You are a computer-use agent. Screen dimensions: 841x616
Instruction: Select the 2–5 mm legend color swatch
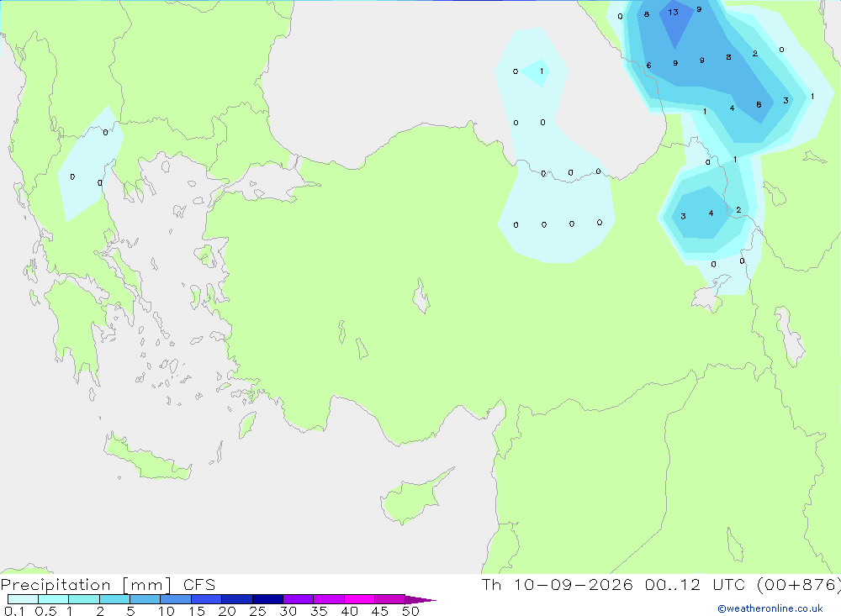(114, 599)
